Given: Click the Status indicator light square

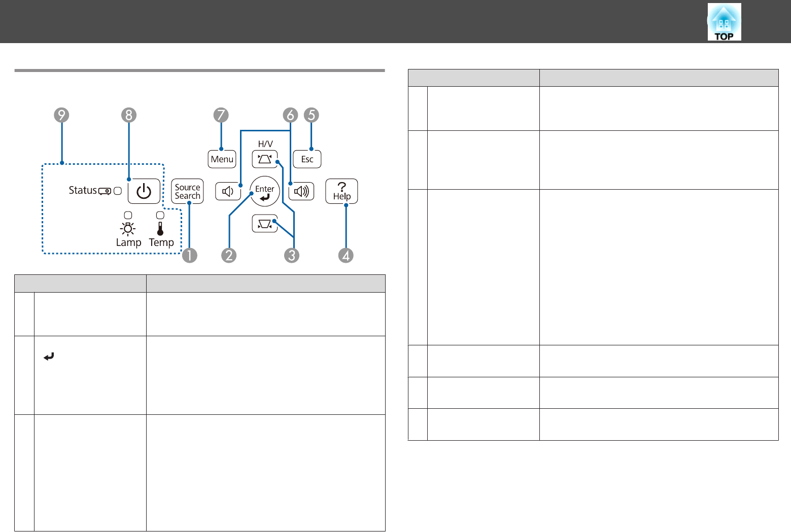Looking at the screenshot, I should pyautogui.click(x=118, y=191).
